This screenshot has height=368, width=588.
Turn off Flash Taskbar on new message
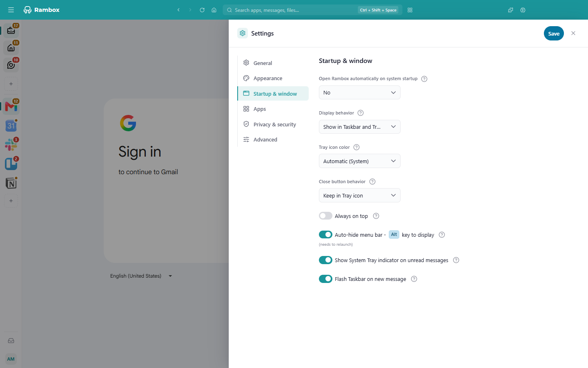tap(325, 279)
